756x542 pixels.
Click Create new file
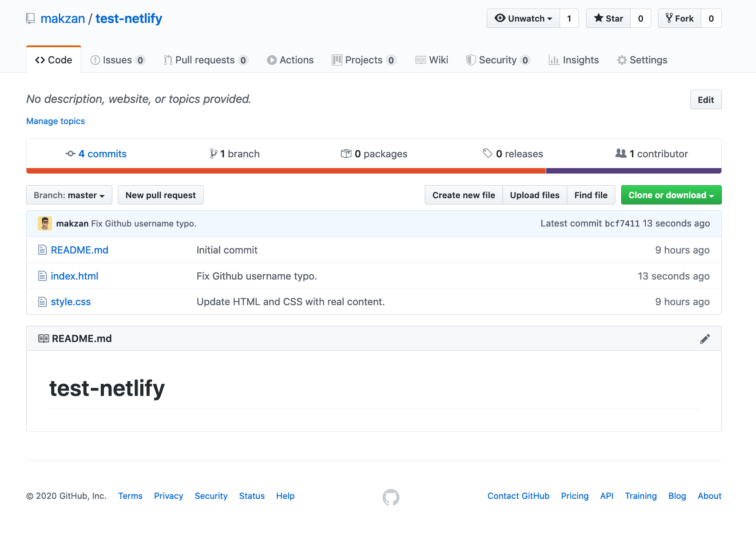click(x=463, y=195)
